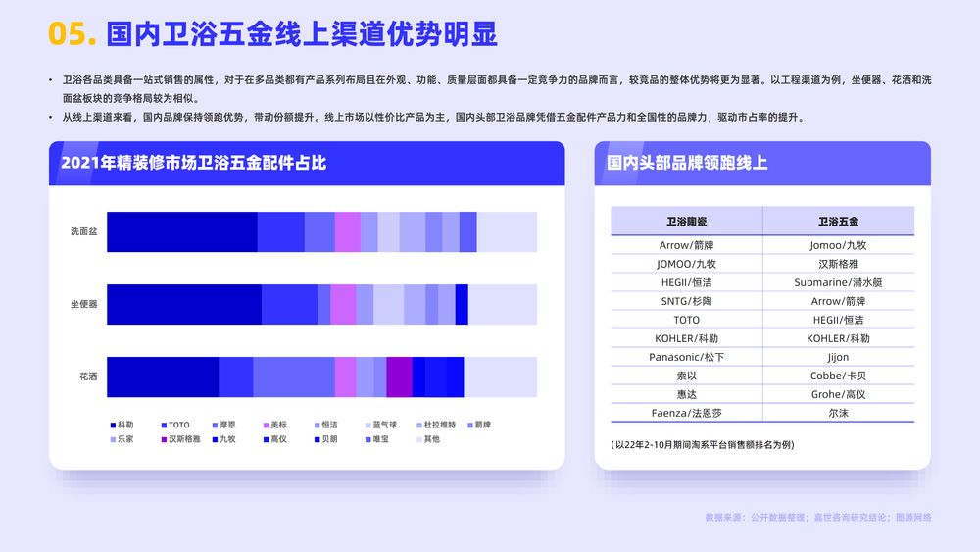
Task: Select the Grohe/高仪 table cell
Action: 838,394
